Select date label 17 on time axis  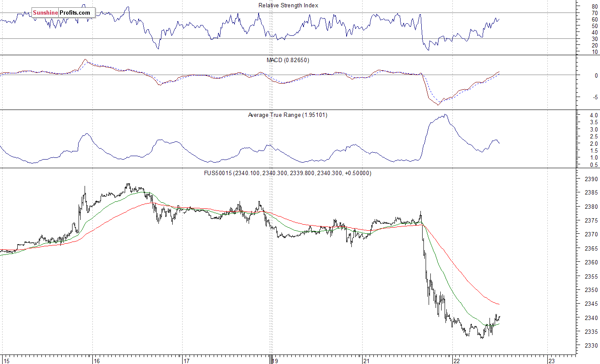pyautogui.click(x=186, y=361)
